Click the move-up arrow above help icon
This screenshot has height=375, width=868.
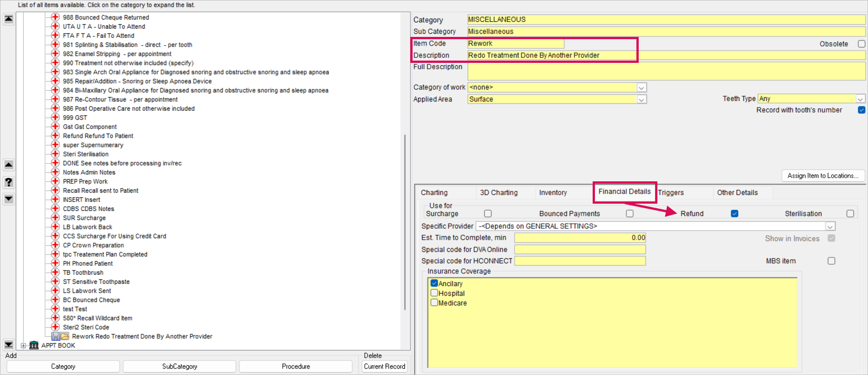[x=9, y=165]
